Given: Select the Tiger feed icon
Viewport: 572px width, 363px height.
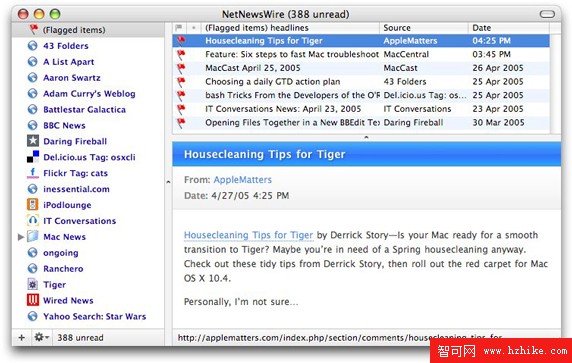Looking at the screenshot, I should [x=33, y=284].
